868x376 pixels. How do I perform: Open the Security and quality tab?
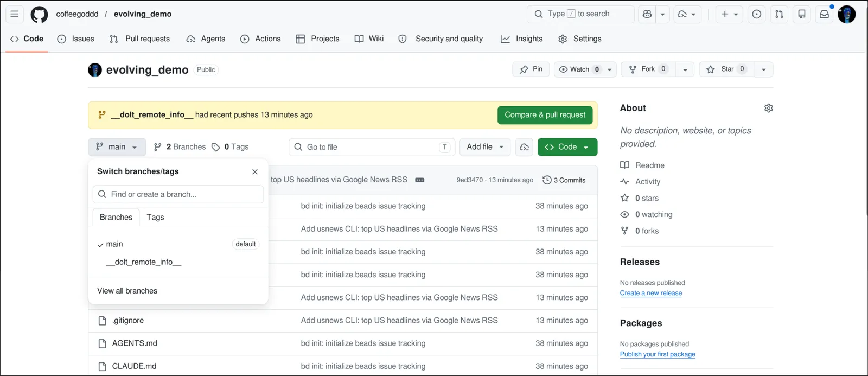(x=441, y=39)
